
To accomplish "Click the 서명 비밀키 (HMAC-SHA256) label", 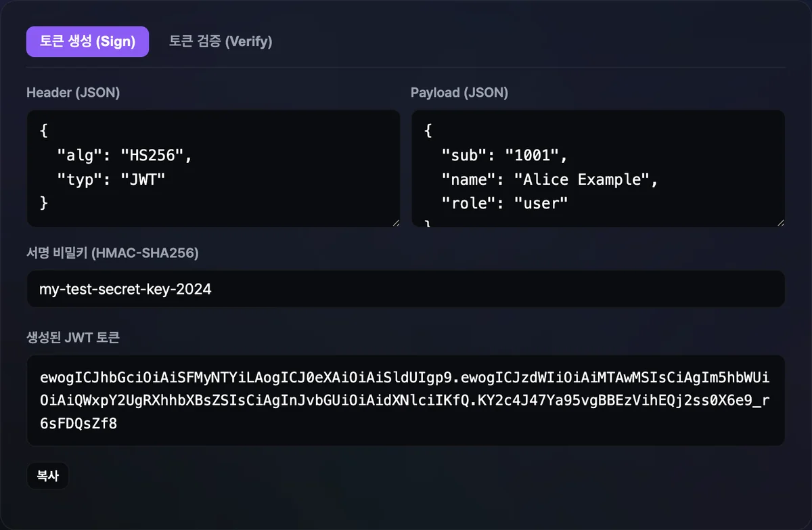I will tap(112, 253).
